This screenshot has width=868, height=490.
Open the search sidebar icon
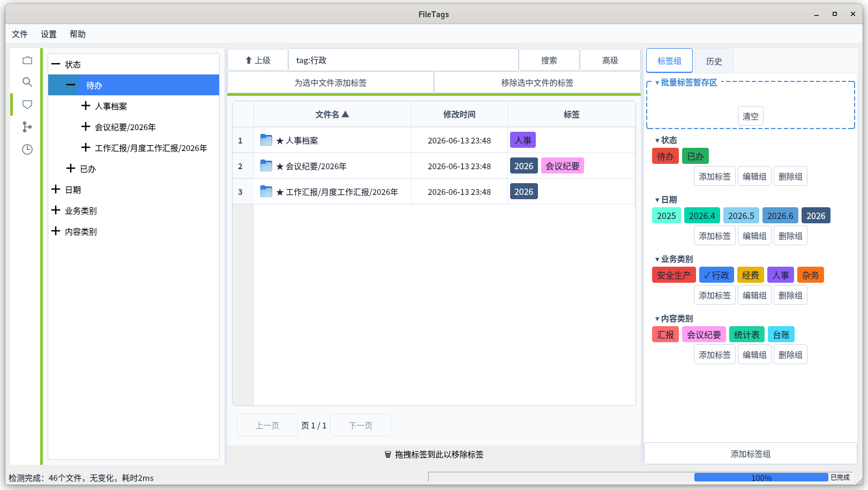coord(27,82)
